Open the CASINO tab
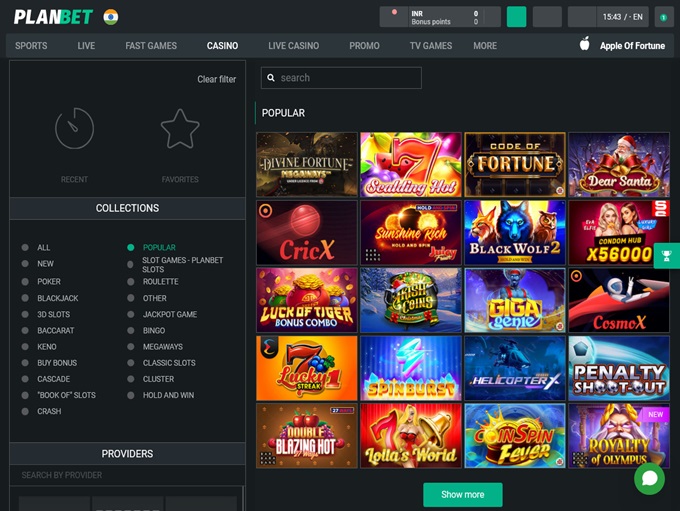The width and height of the screenshot is (680, 511). (222, 46)
